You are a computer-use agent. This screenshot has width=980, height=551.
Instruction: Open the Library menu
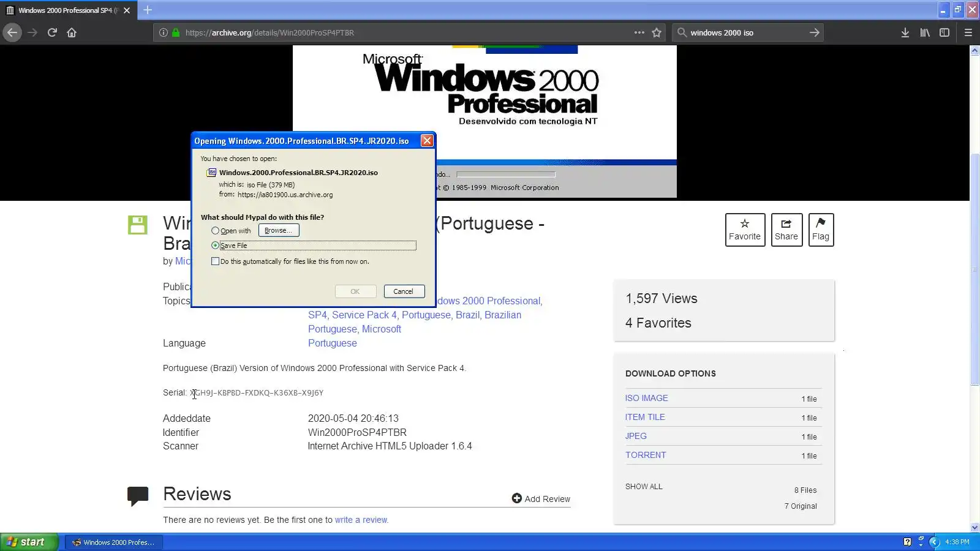coord(925,32)
